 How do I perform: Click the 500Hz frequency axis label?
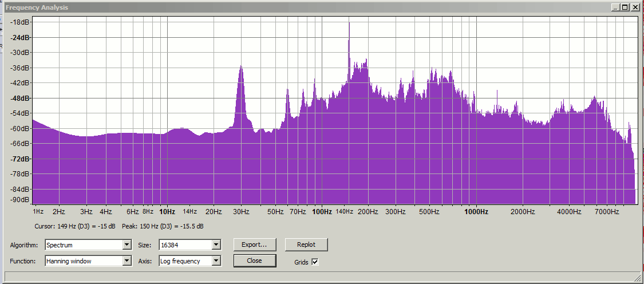429,212
